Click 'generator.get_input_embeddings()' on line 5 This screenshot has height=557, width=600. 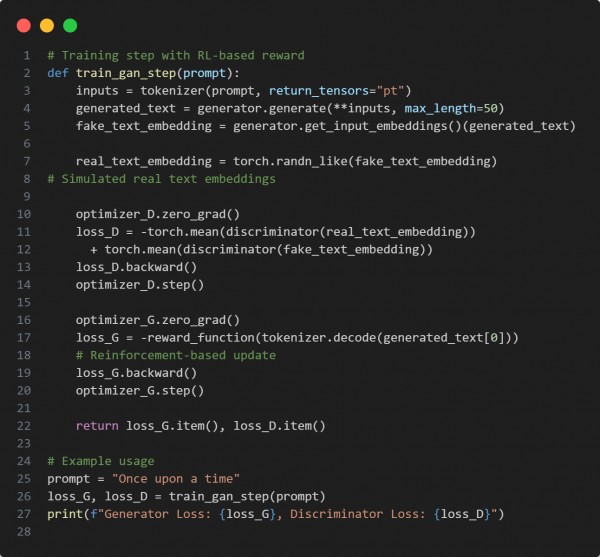[347, 126]
